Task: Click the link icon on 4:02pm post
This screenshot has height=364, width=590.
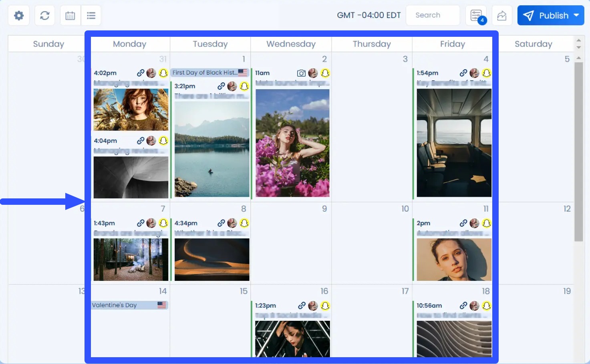Action: [x=140, y=73]
